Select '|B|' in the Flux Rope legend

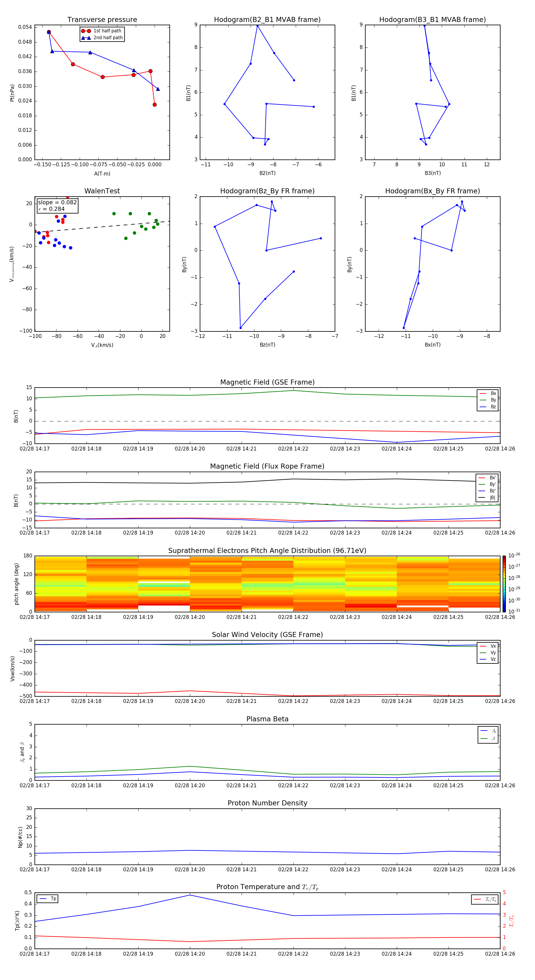click(487, 498)
